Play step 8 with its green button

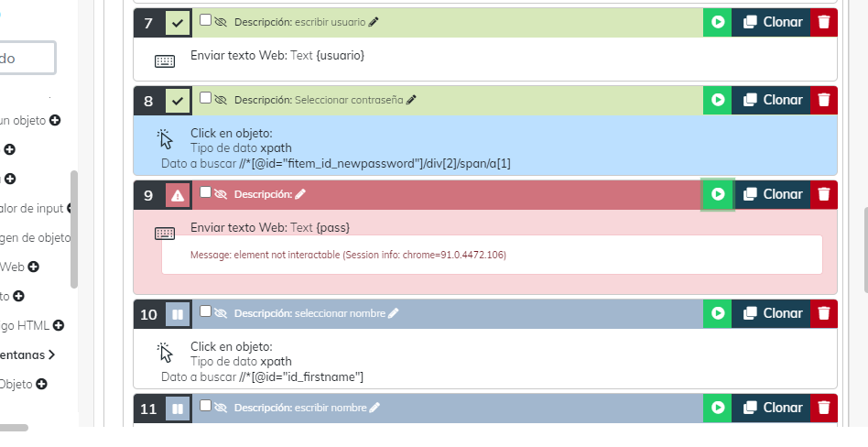[718, 100]
